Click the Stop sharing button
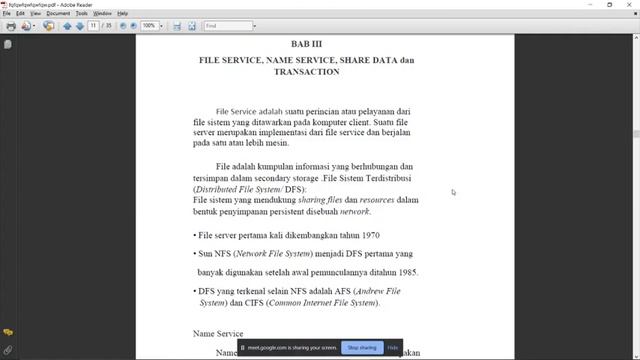This screenshot has width=640, height=360. point(362,348)
